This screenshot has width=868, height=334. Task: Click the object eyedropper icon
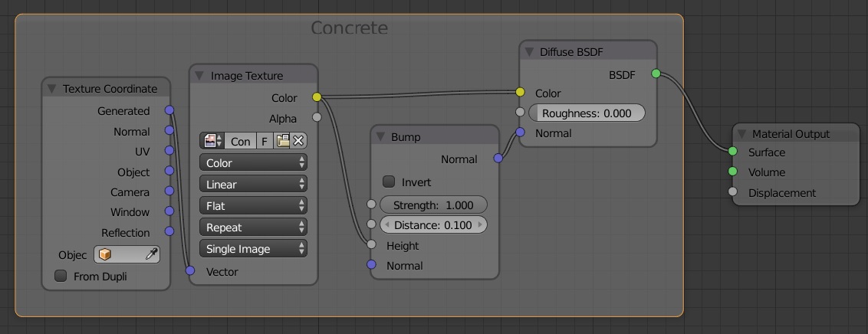(x=151, y=255)
